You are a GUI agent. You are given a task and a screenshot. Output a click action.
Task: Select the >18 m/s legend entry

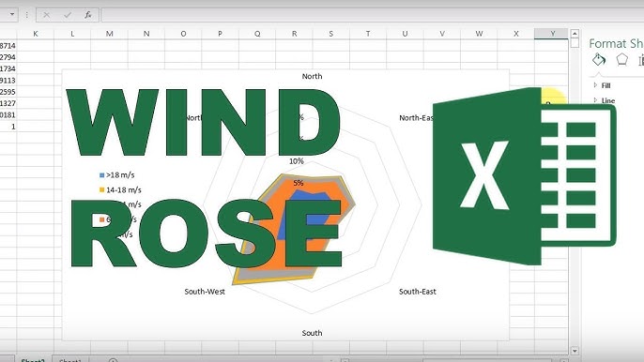(117, 174)
